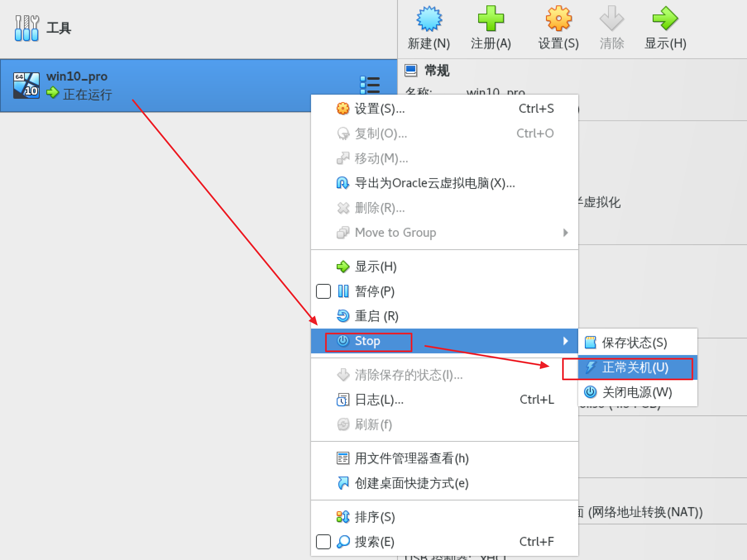This screenshot has width=747, height=560.
Task: Select Export to Oracle Cloud (导出为Oracle云虚拟电脑) entry
Action: (x=434, y=183)
